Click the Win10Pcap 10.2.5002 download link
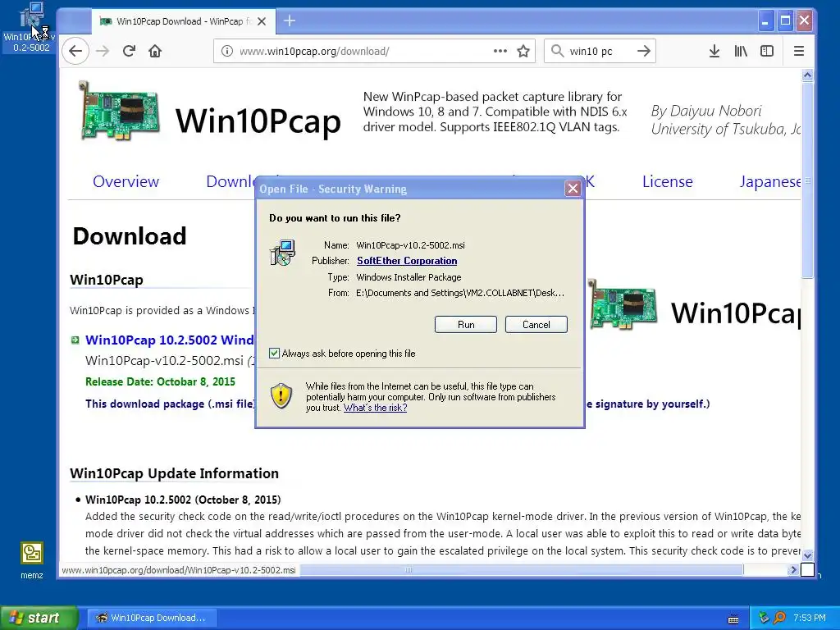The height and width of the screenshot is (630, 840). pyautogui.click(x=169, y=340)
